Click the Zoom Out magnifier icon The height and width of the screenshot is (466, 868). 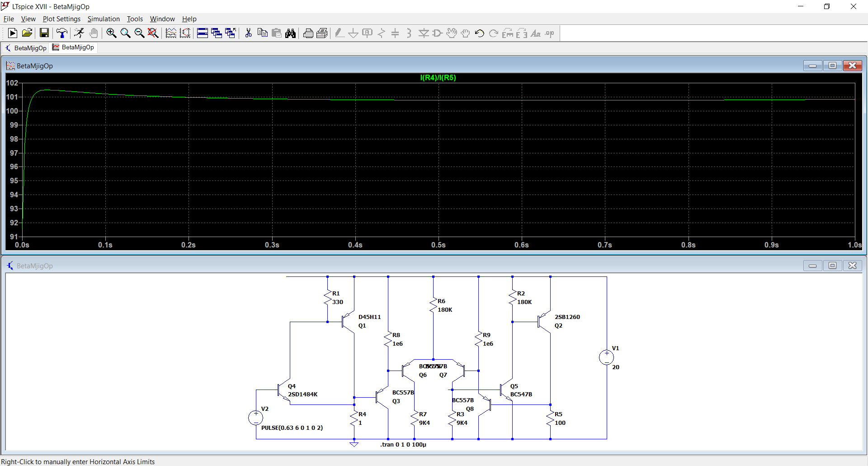tap(139, 33)
